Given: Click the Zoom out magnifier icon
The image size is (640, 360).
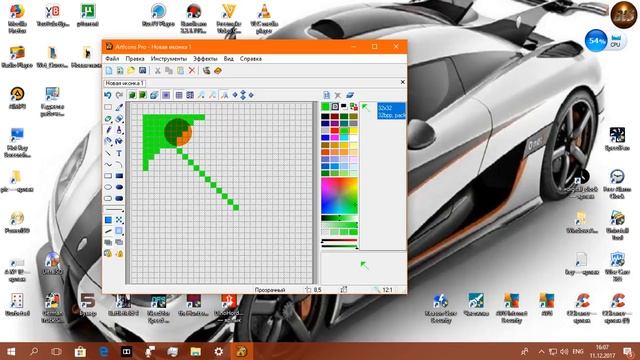Looking at the screenshot, I should 213,95.
